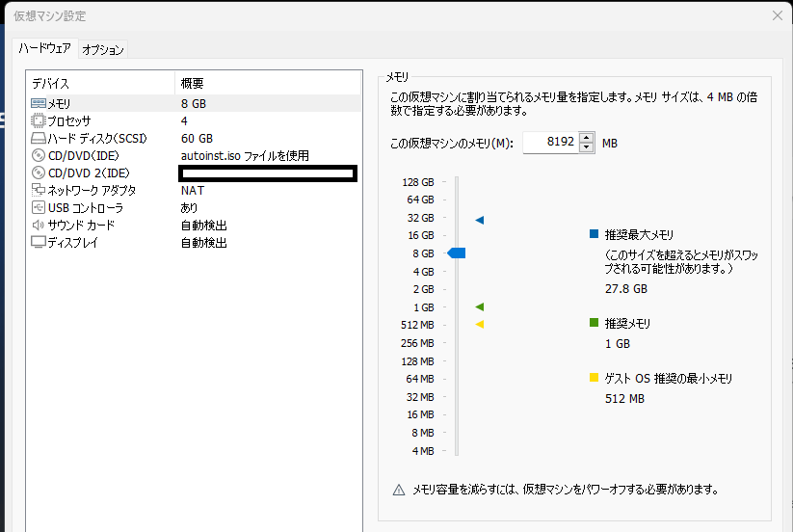Select the サウンド カード row
This screenshot has width=793, height=532.
pos(195,225)
